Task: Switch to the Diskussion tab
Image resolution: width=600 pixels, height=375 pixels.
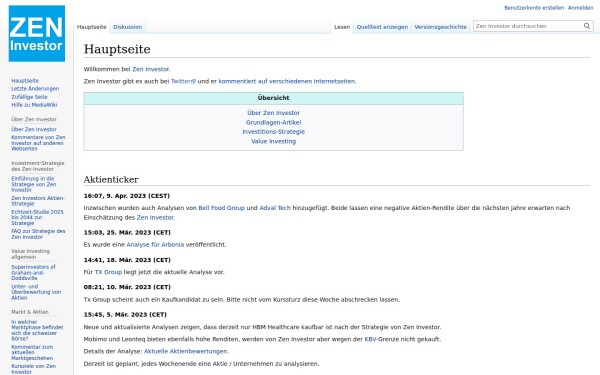Action: [x=127, y=27]
